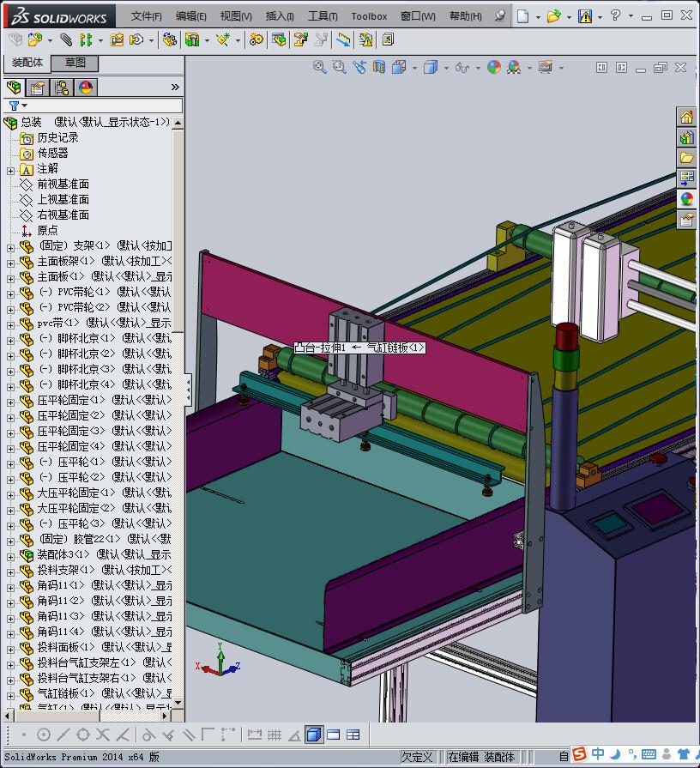This screenshot has height=768, width=700.
Task: Click the Exploded View icon
Action: pyautogui.click(x=300, y=39)
